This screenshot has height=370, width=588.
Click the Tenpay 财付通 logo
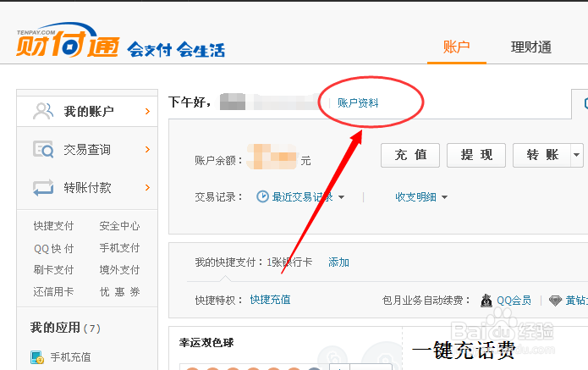click(x=68, y=41)
